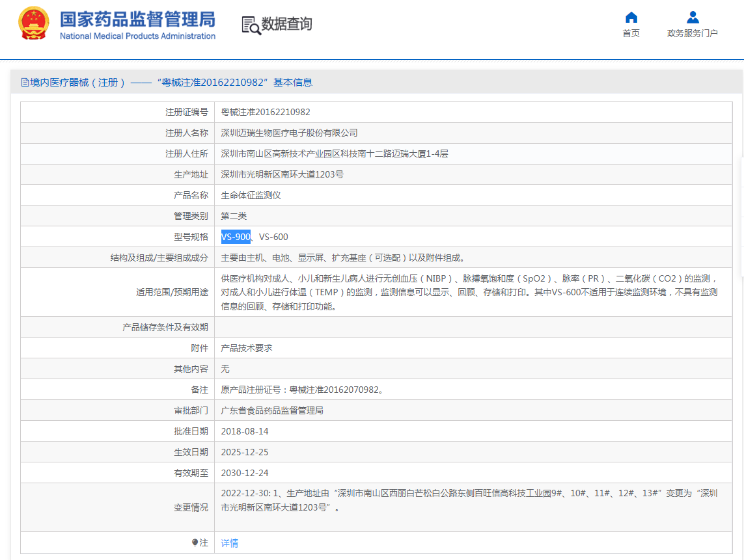Image resolution: width=744 pixels, height=560 pixels.
Task: Go to 政务服务门户 text label
Action: pos(693,33)
